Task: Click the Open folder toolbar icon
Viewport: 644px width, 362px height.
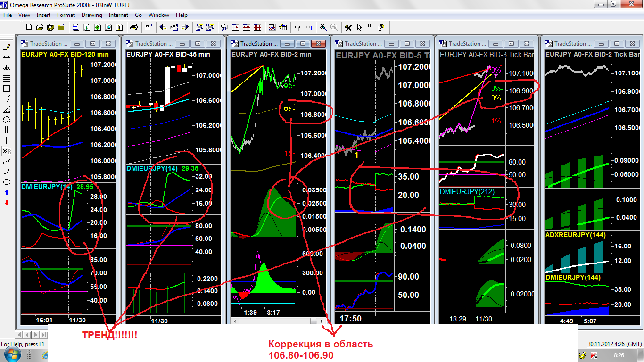Action: (x=39, y=27)
